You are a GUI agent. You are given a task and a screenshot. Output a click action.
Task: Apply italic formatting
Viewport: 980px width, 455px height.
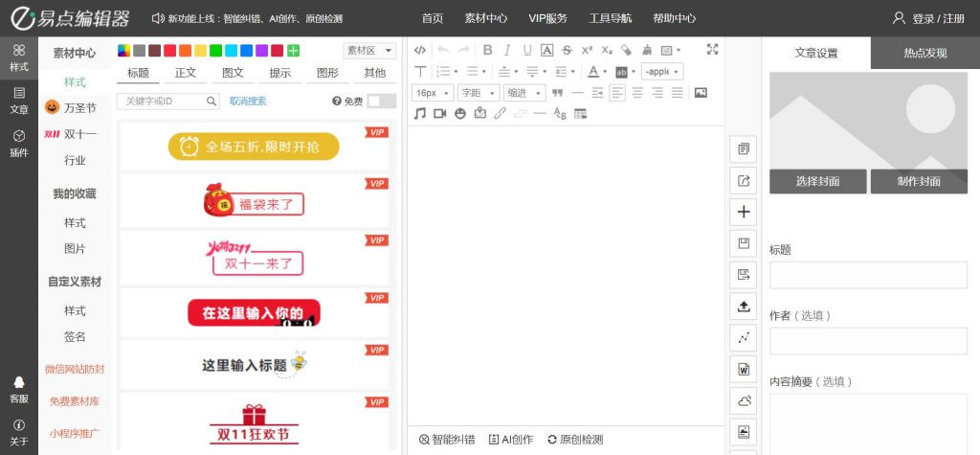pyautogui.click(x=507, y=50)
